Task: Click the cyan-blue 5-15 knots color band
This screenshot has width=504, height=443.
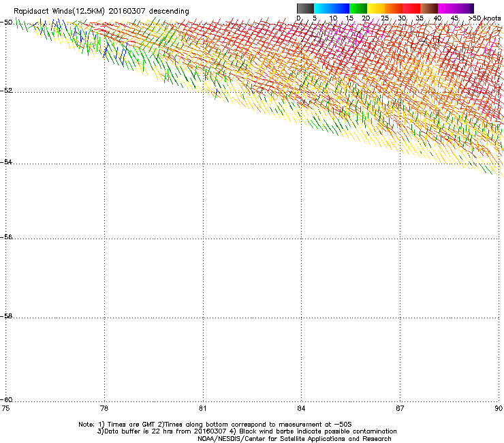Action: click(x=332, y=8)
